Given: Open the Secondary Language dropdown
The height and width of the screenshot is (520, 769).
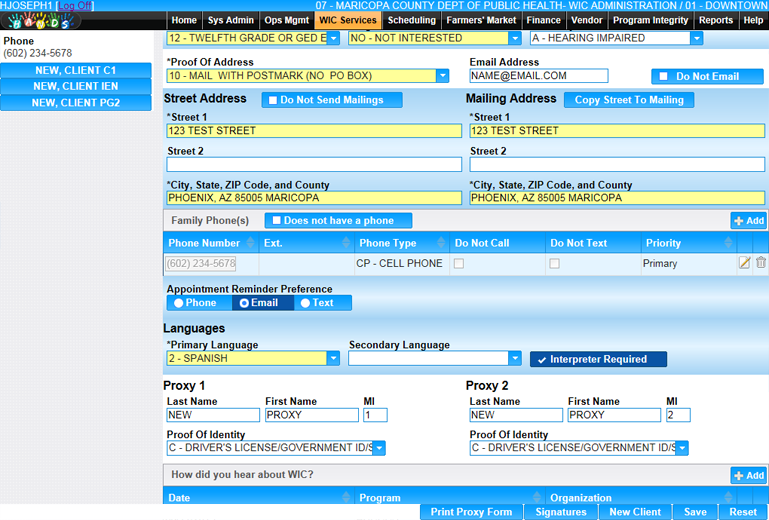Looking at the screenshot, I should pos(515,359).
